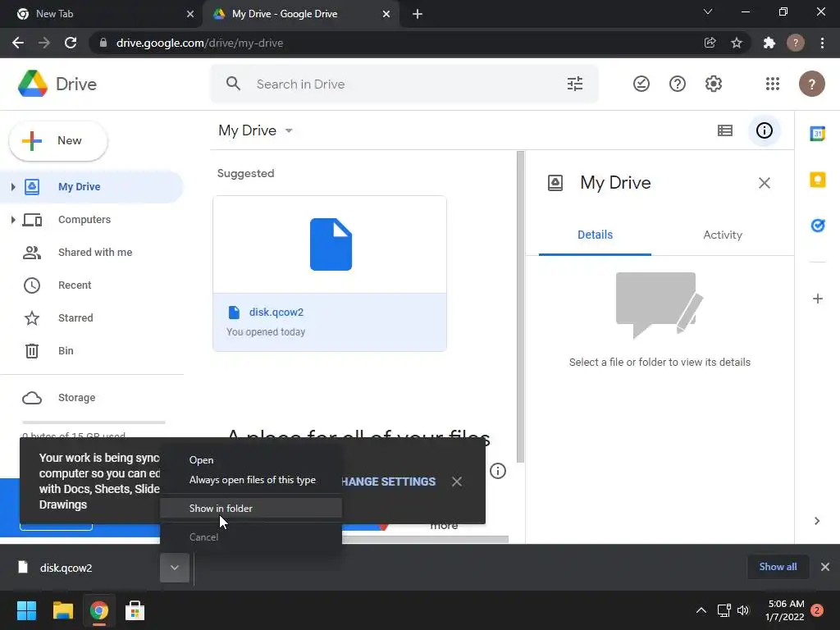Screen dimensions: 840x630
Task: Open the Recent section
Action: 91,285
